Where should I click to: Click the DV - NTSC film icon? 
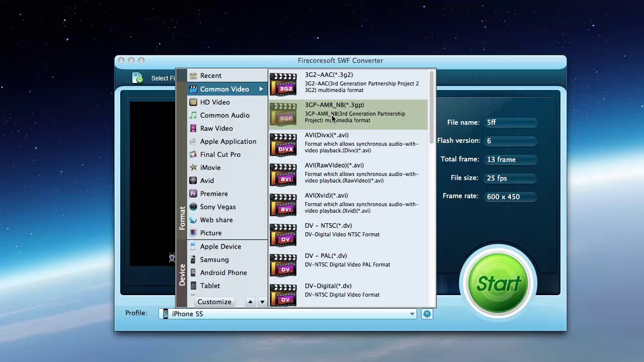click(x=283, y=235)
